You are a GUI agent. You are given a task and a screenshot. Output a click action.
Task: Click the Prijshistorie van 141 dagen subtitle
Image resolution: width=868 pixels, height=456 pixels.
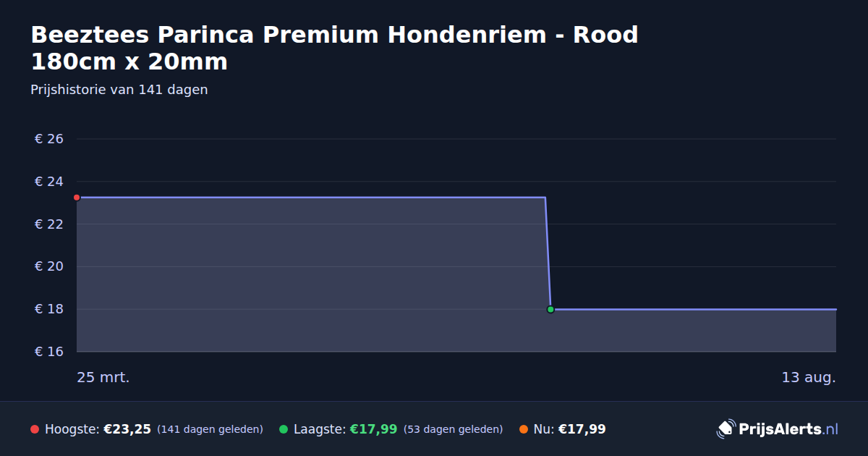coord(119,90)
